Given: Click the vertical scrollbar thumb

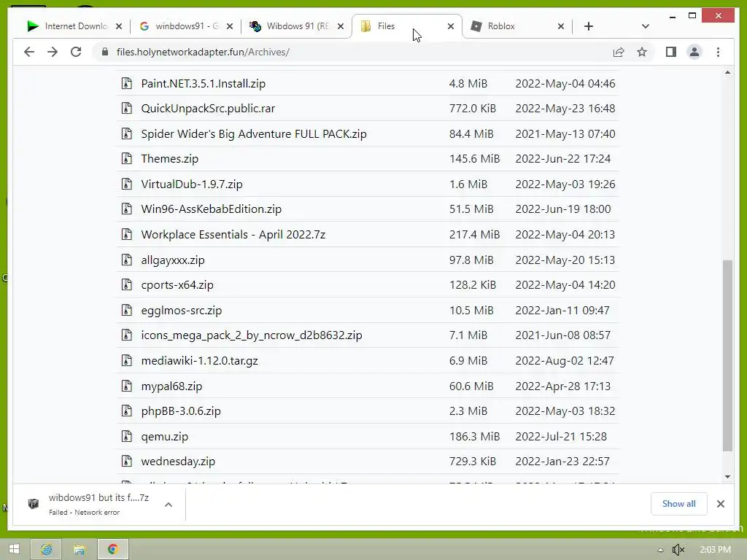Looking at the screenshot, I should click(x=727, y=355).
